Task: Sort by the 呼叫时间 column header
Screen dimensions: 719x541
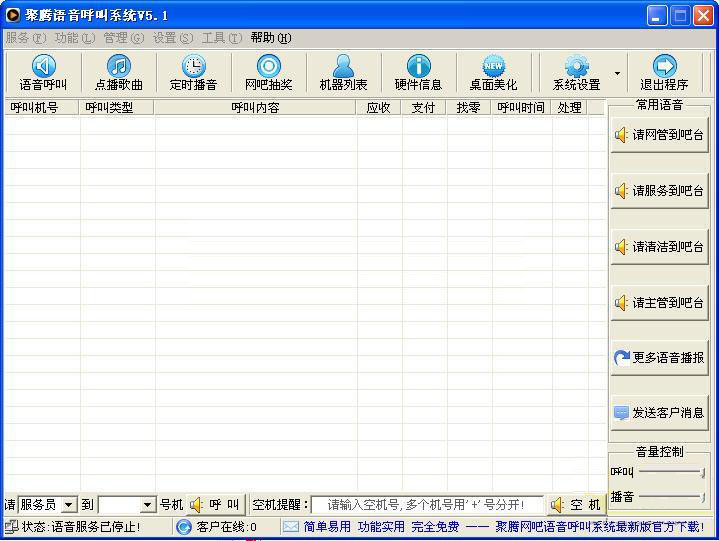Action: 521,107
